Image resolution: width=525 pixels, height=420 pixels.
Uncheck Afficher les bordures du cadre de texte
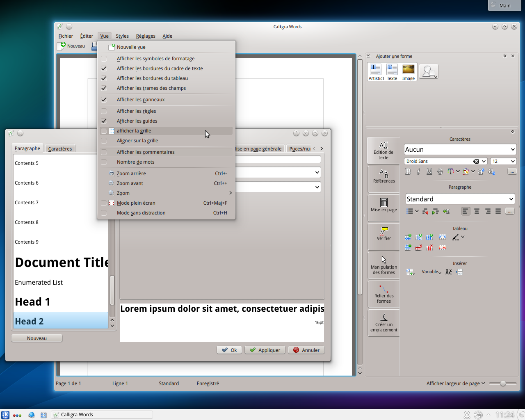tap(166, 68)
